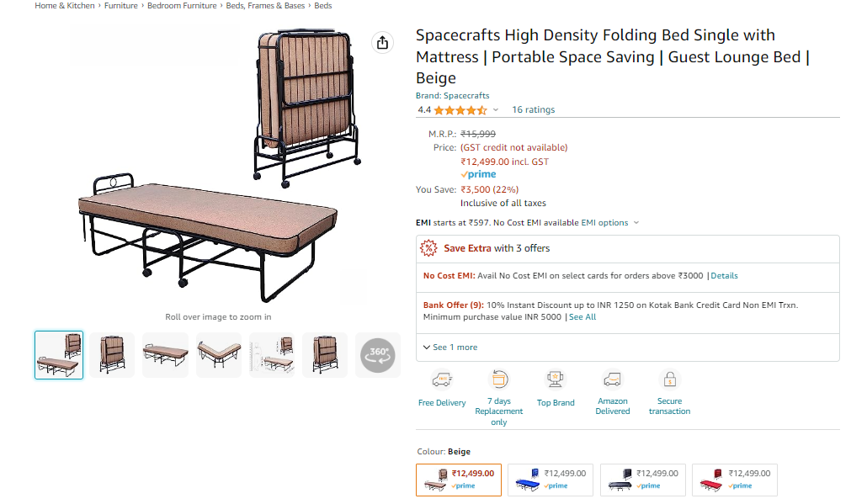
Task: Open the Furniture breadcrumb category
Action: pyautogui.click(x=122, y=6)
